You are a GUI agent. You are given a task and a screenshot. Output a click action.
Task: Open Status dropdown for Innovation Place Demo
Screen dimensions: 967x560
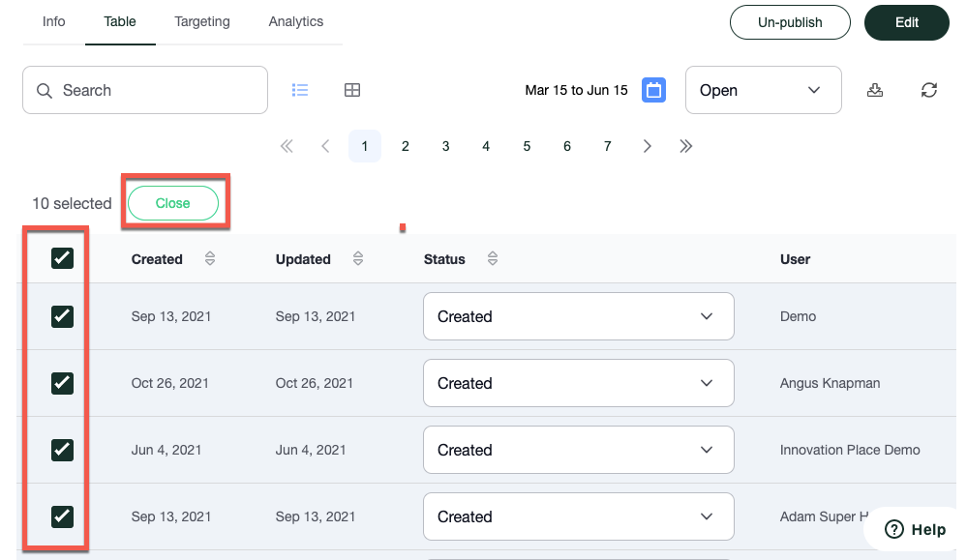[579, 450]
